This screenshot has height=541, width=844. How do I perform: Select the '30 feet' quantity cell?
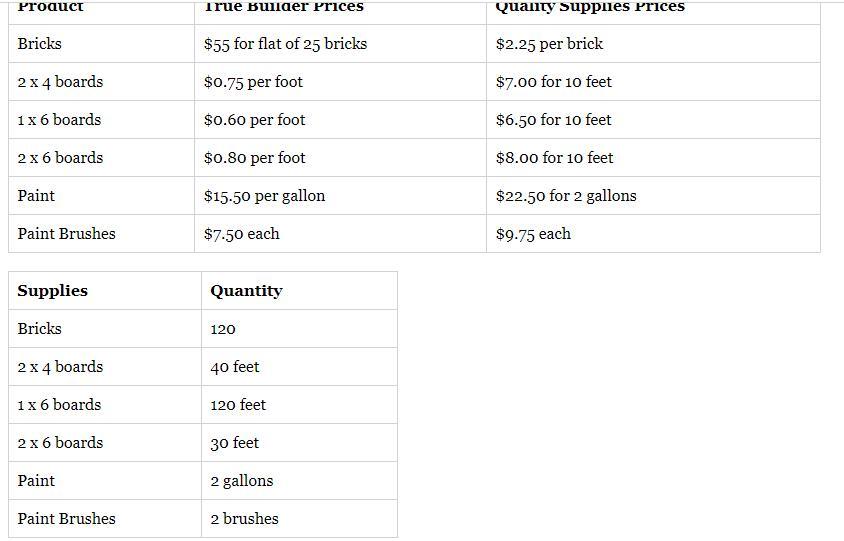point(299,442)
